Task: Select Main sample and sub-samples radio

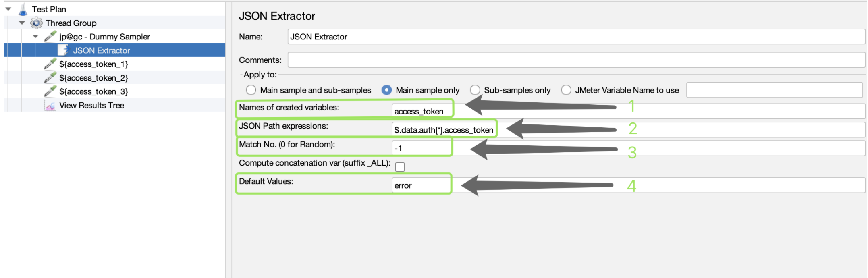Action: (251, 90)
